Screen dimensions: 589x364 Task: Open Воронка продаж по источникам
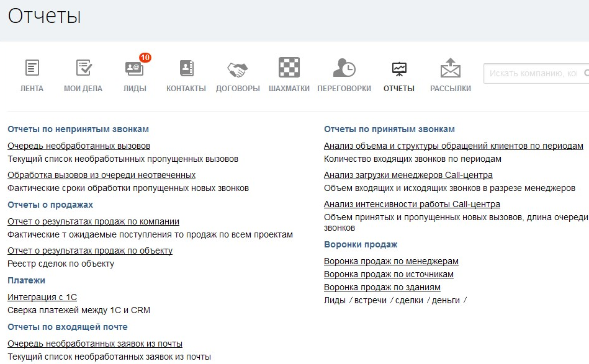click(x=389, y=274)
